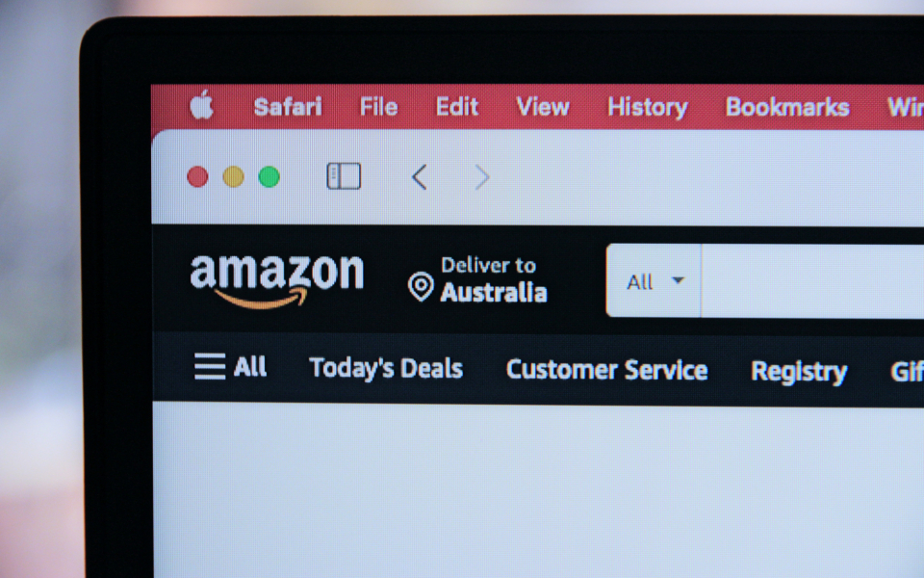Go forward with the right arrow
The height and width of the screenshot is (578, 924).
482,177
